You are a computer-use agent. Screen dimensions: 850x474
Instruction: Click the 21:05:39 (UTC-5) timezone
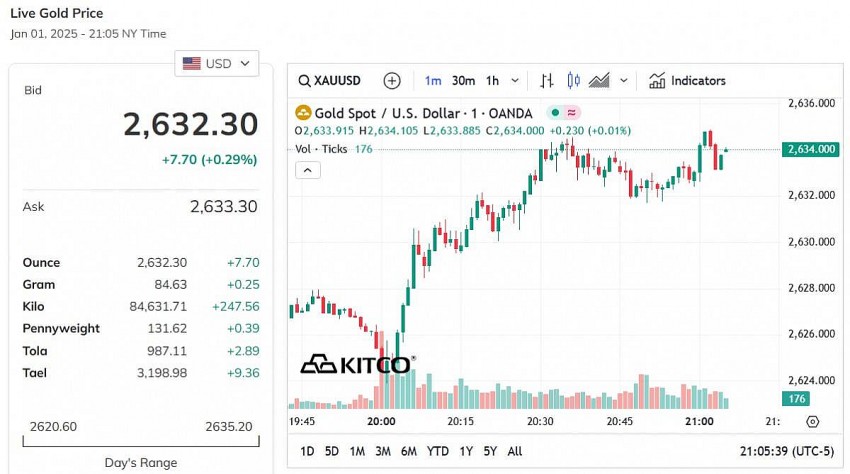click(x=786, y=451)
